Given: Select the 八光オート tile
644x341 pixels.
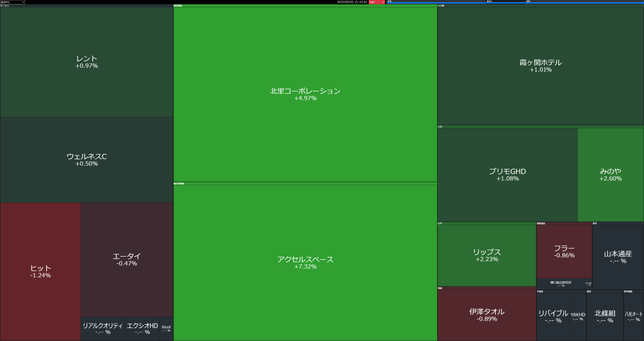Looking at the screenshot, I should [x=634, y=317].
